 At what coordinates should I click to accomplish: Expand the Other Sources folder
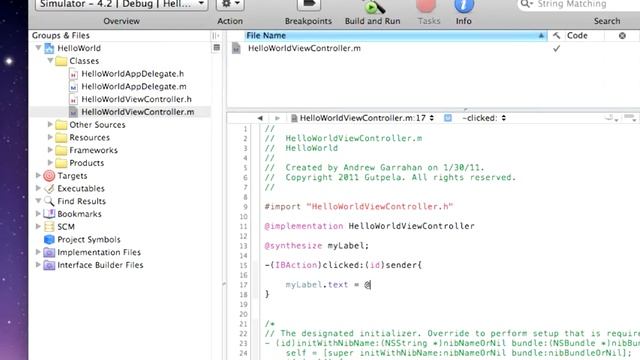50,124
